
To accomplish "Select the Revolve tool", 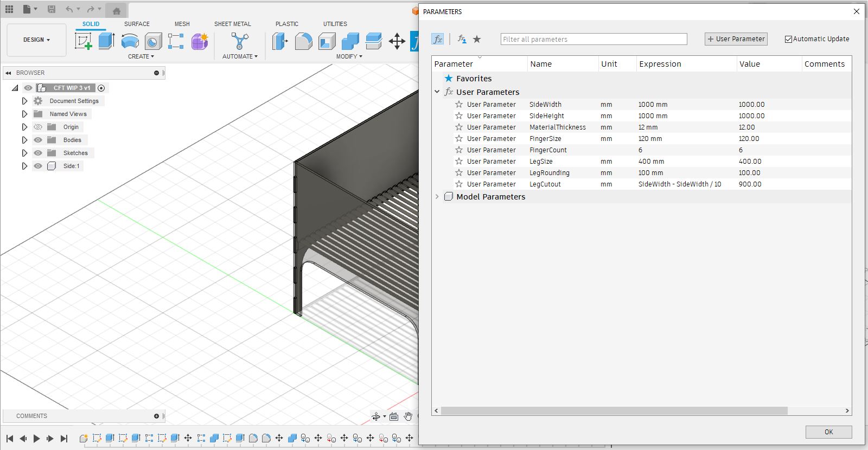I will click(130, 41).
